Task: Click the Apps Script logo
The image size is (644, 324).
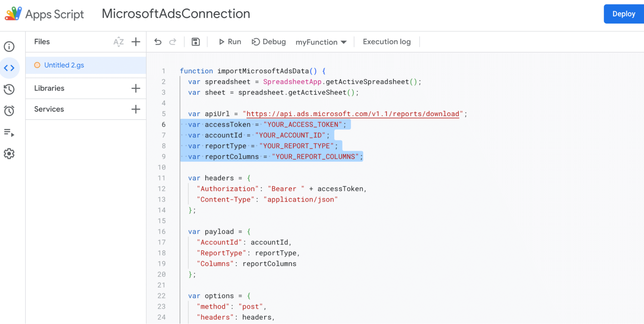Action: tap(13, 14)
